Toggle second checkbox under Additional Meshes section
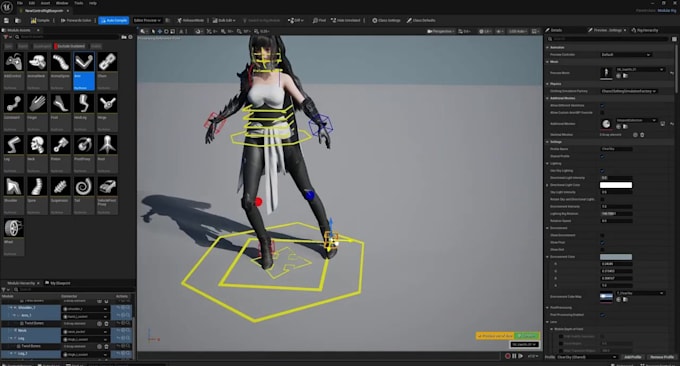Screen dimensions: 680x366 coord(602,113)
